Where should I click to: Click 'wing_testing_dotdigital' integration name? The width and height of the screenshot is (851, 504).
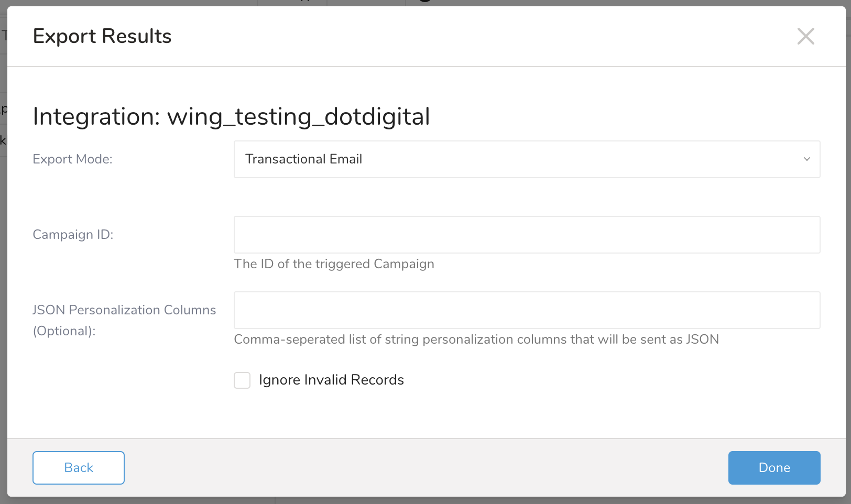click(298, 116)
